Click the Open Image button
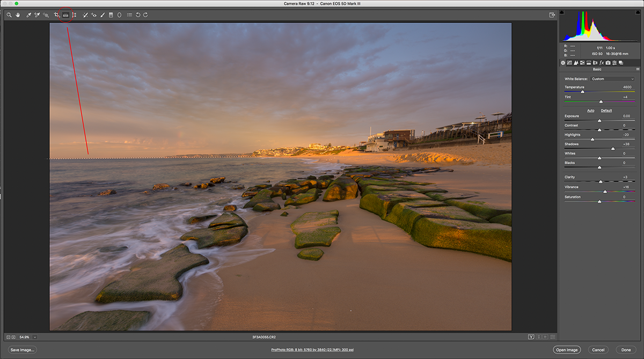 pos(567,350)
